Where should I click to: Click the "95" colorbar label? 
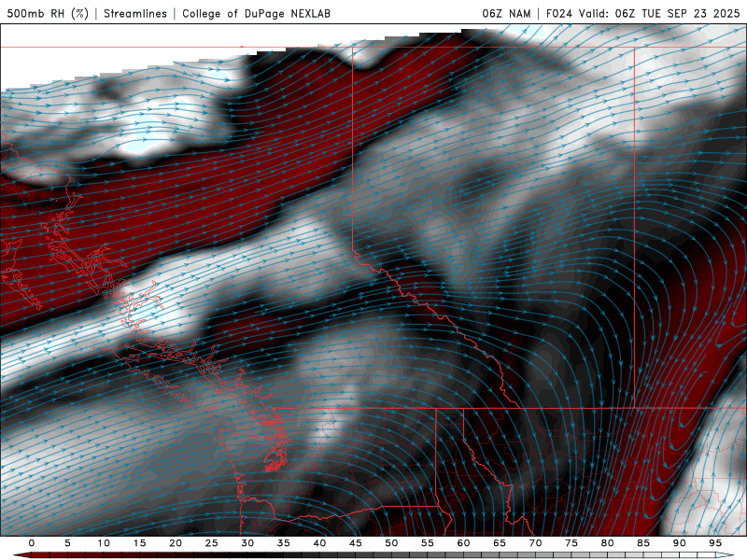coord(715,543)
